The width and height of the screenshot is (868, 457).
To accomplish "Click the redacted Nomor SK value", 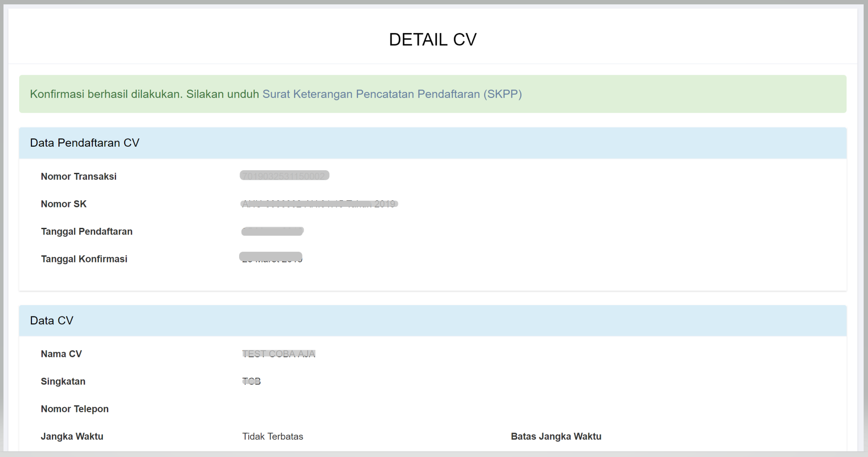I will coord(319,204).
